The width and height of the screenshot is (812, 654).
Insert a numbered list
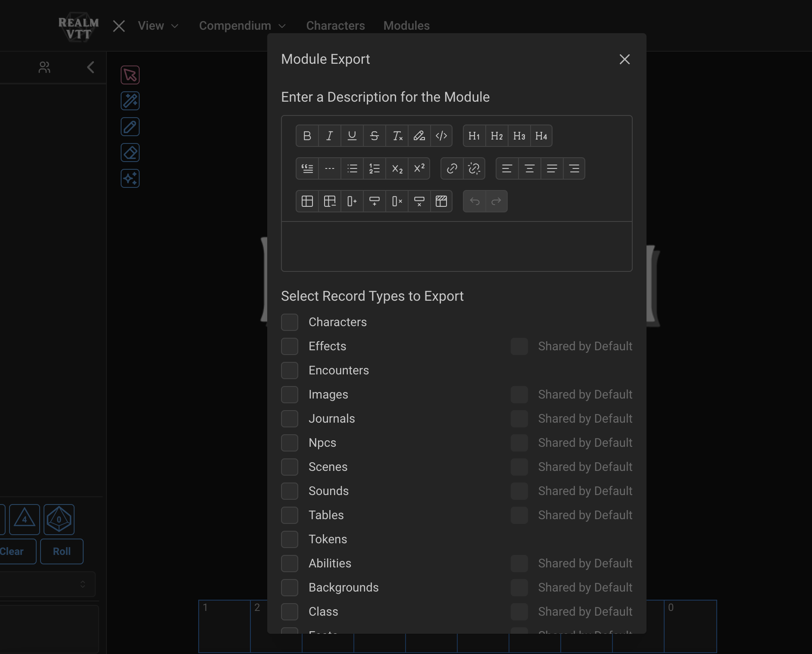[x=374, y=168]
